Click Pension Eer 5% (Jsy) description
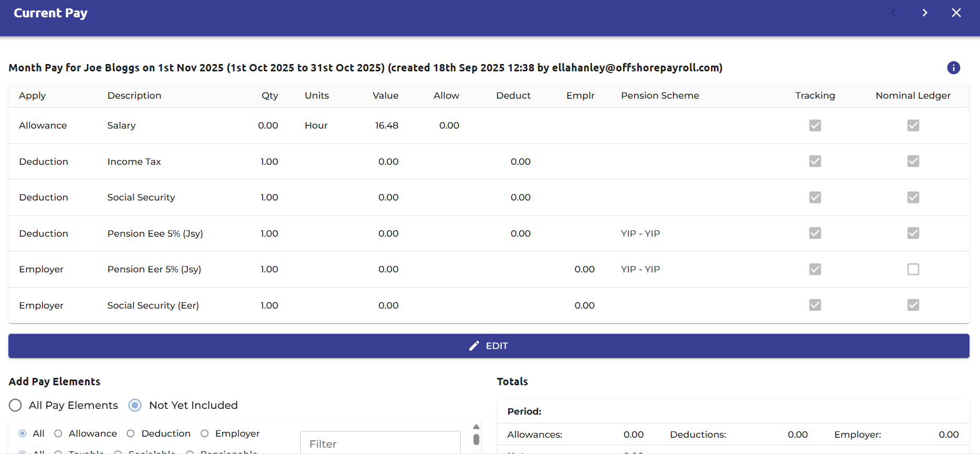The width and height of the screenshot is (980, 454). tap(154, 269)
